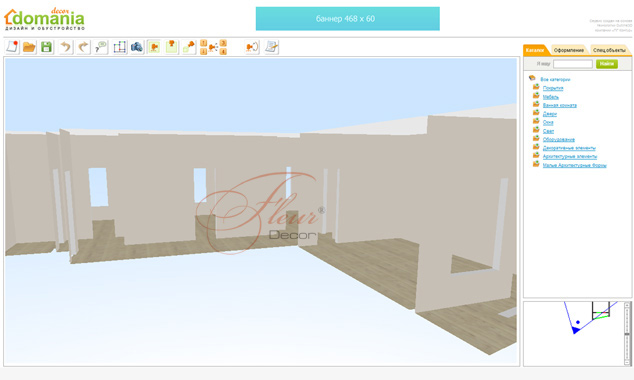Image resolution: width=634 pixels, height=380 pixels.
Task: Open the Оборудование category link
Action: pos(558,140)
